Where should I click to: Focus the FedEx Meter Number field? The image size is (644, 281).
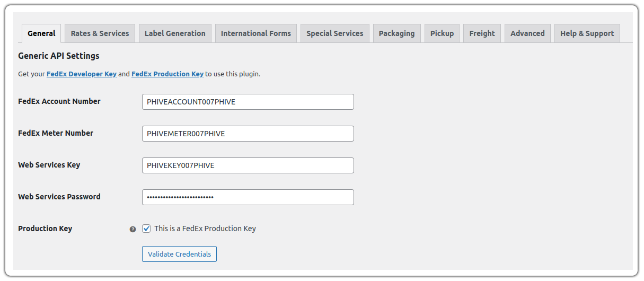248,134
